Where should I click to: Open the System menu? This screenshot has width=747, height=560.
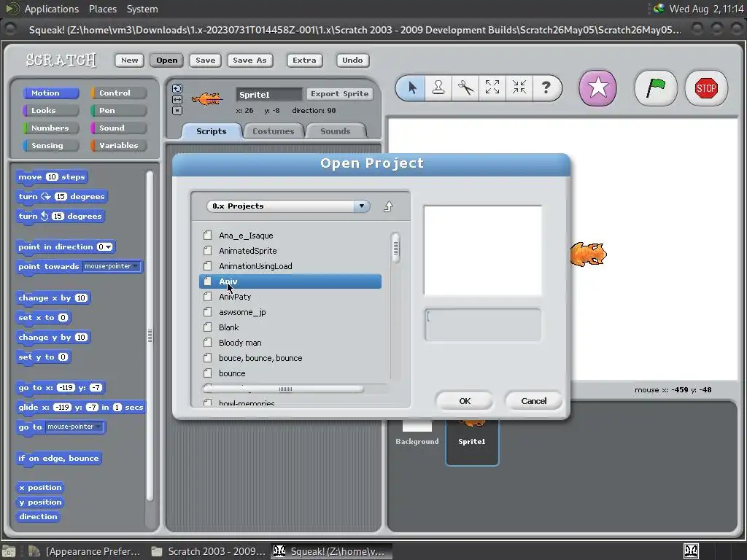[142, 9]
